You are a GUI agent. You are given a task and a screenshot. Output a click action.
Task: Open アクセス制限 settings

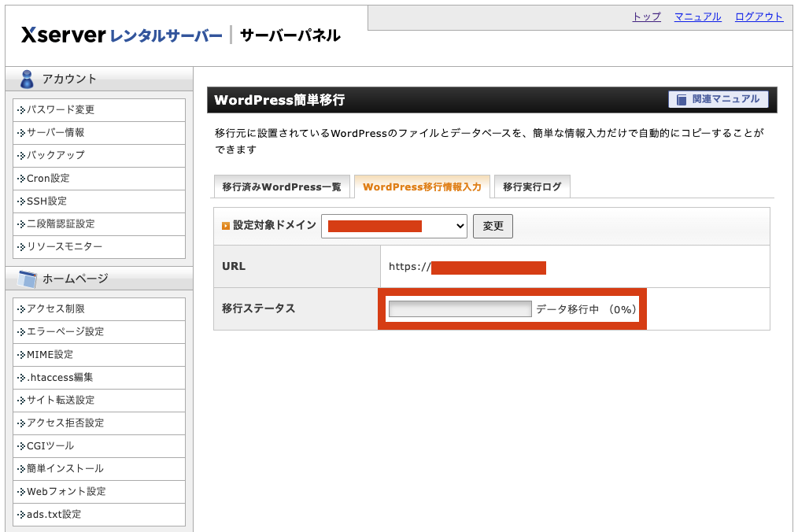click(x=99, y=309)
